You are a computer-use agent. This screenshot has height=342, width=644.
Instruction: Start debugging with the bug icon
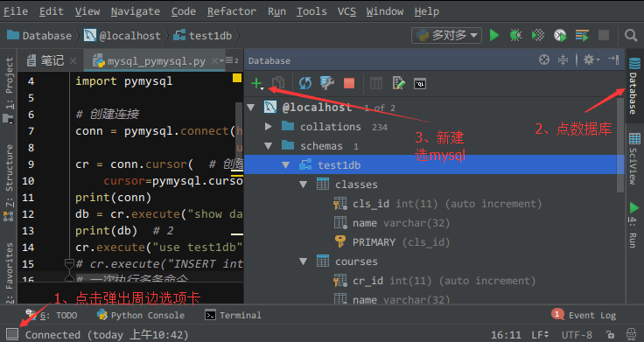coord(516,35)
